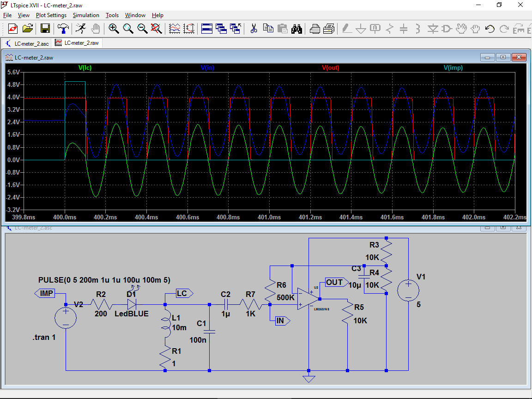Click the V(lc) trace label
Screen dimensions: 532x399
click(85, 68)
